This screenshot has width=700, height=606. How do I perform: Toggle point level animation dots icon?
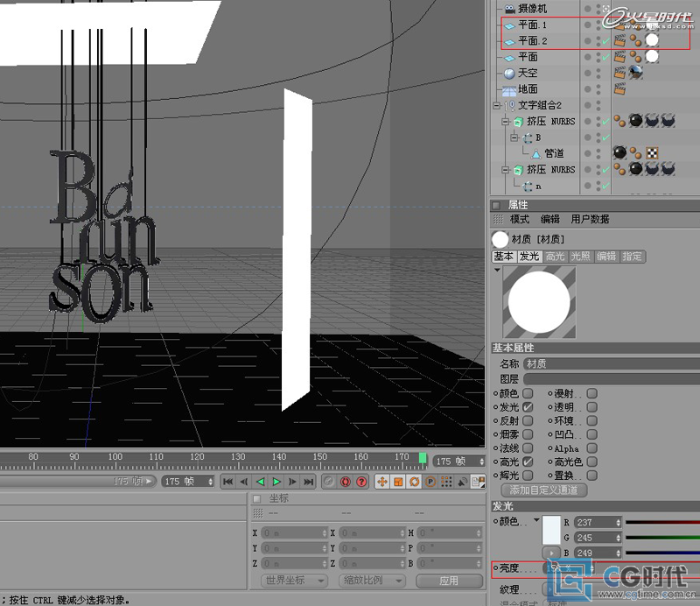446,482
